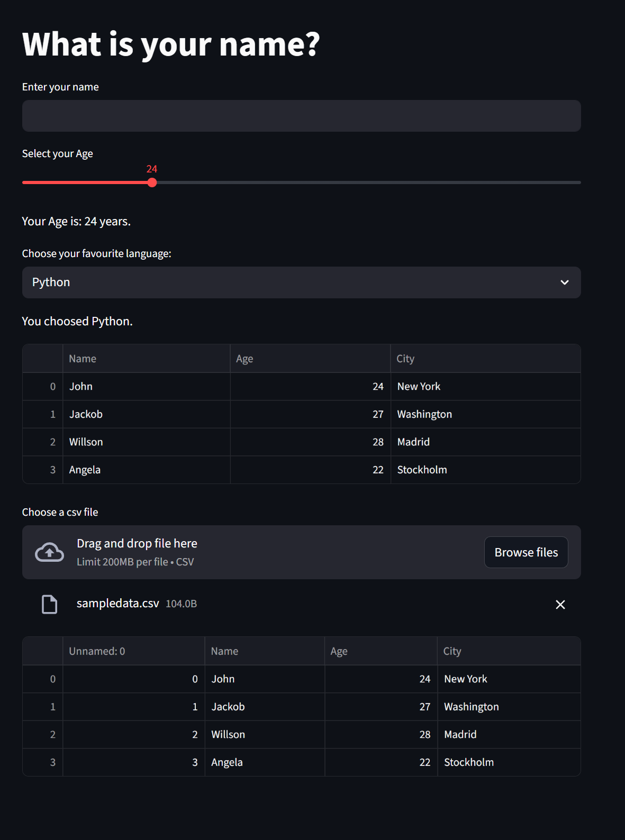Sort by Age column in first table
This screenshot has width=625, height=840.
pos(310,359)
